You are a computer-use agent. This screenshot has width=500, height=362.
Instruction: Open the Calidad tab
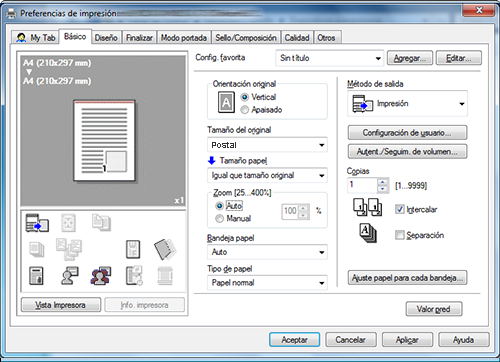click(x=297, y=38)
